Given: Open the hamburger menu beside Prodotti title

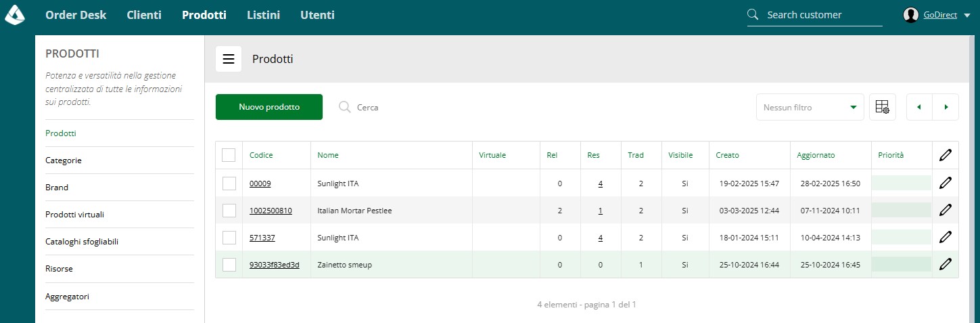Looking at the screenshot, I should click(x=229, y=59).
